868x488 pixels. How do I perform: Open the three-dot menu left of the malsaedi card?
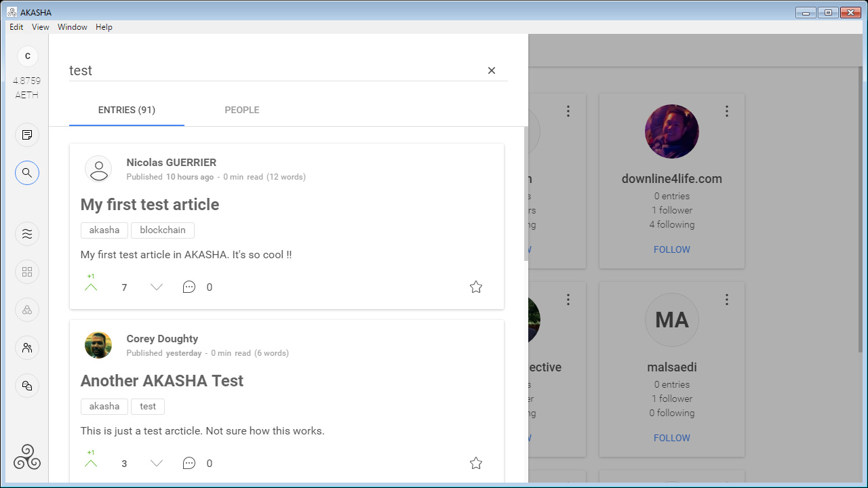pos(568,299)
